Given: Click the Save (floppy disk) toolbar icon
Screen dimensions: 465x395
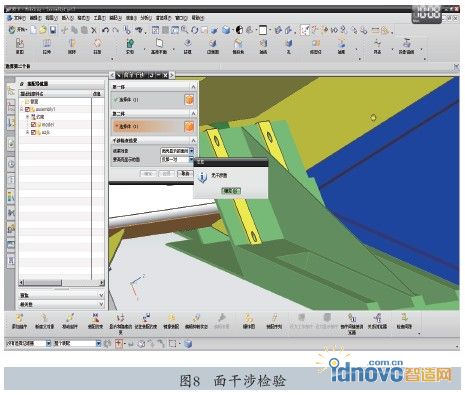Looking at the screenshot, I should pyautogui.click(x=53, y=30).
